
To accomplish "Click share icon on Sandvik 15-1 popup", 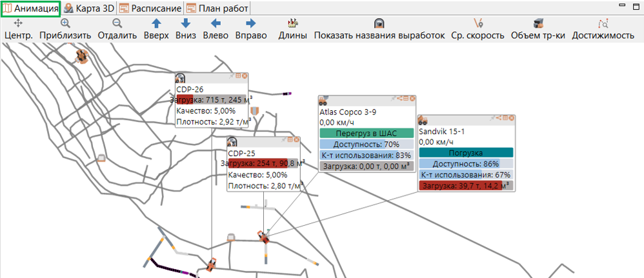I will point(499,118).
